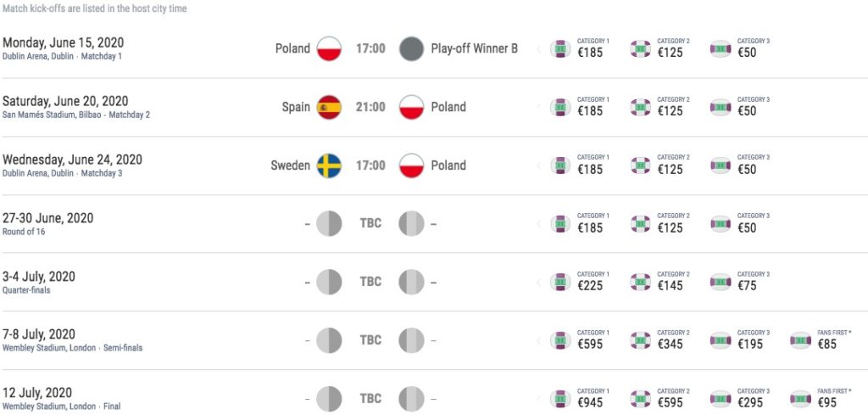Click grey Play-off Winner B placeholder circle
Image resolution: width=868 pixels, height=415 pixels.
point(411,48)
